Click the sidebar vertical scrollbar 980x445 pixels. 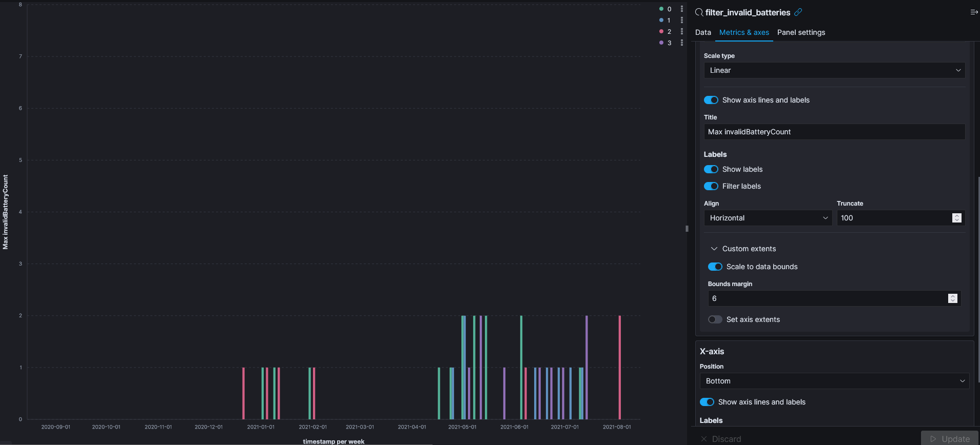978,279
